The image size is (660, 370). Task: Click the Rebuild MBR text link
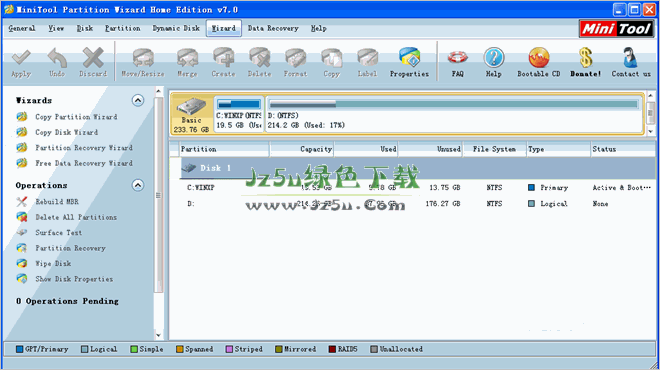pyautogui.click(x=57, y=202)
